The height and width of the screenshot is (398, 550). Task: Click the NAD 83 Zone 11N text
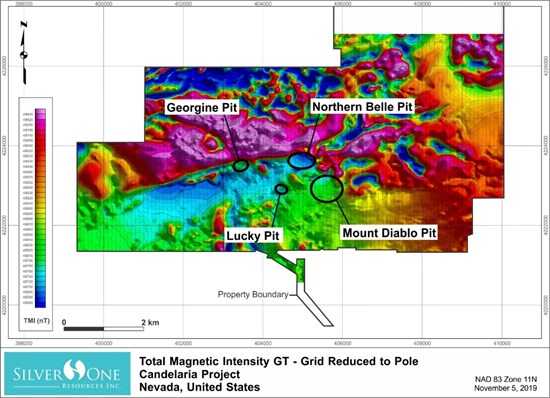506,379
